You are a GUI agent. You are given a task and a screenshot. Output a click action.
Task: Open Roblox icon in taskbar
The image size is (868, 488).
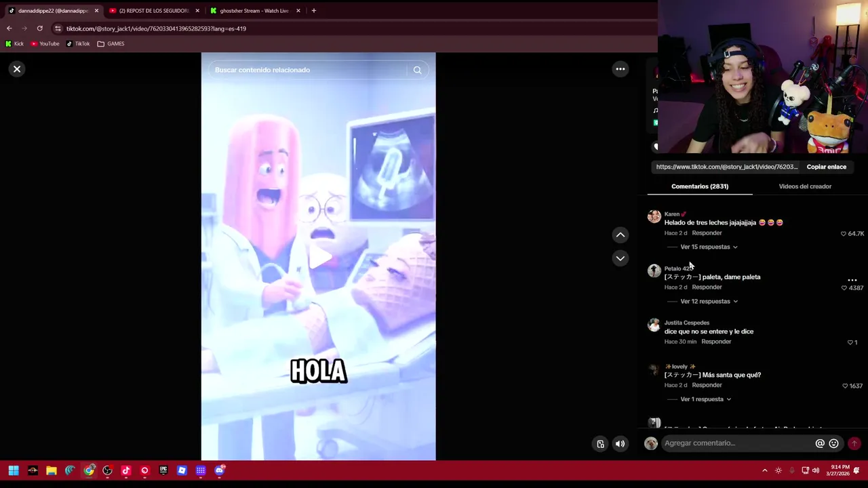[x=182, y=470]
